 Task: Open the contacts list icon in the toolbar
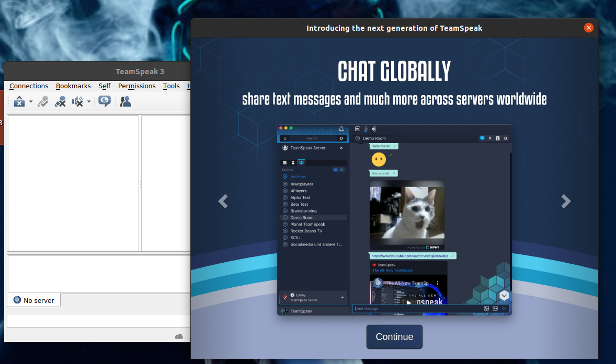pyautogui.click(x=126, y=102)
